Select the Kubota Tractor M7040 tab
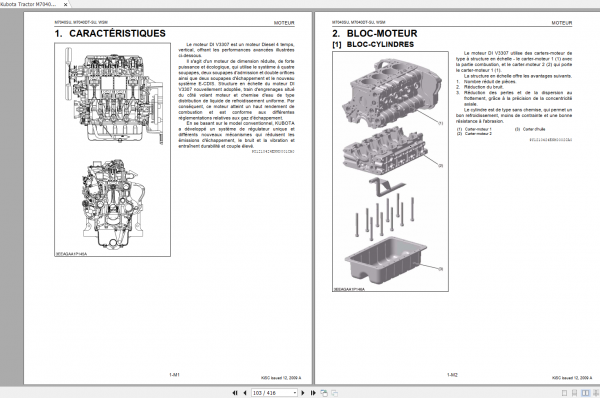The height and width of the screenshot is (398, 600). pos(29,4)
